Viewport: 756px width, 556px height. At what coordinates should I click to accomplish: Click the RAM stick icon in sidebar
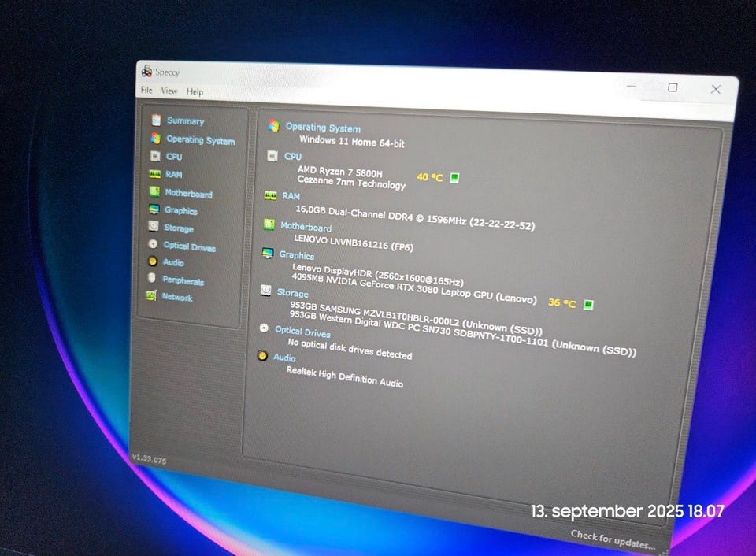155,174
